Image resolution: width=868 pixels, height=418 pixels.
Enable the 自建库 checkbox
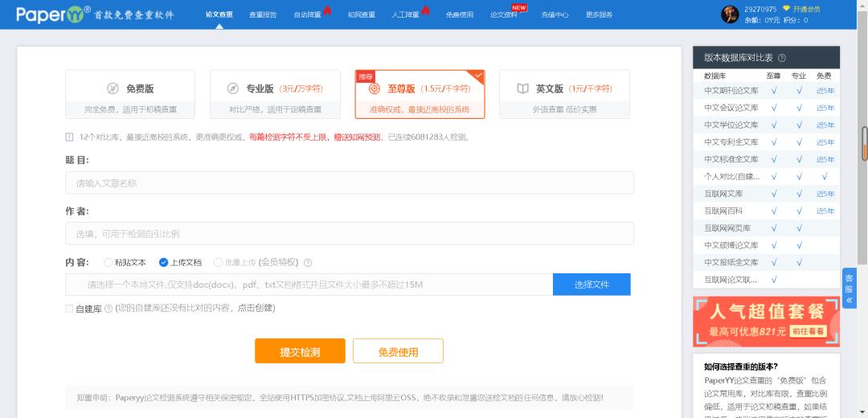coord(69,309)
